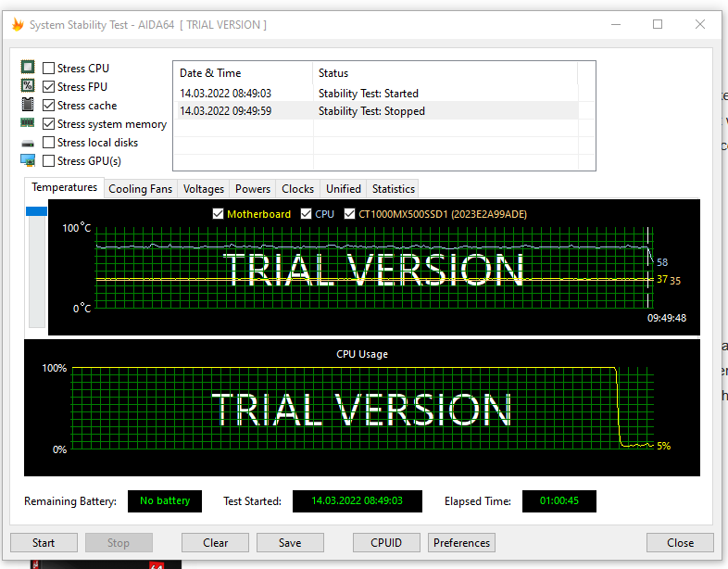The width and height of the screenshot is (728, 569).
Task: Click the blue graph scale slider handle
Action: (x=36, y=211)
